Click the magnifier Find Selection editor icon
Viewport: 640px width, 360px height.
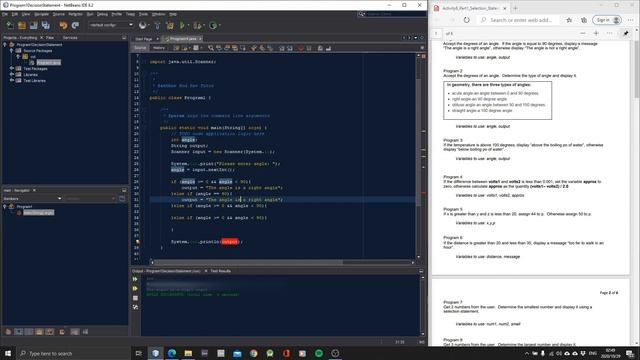tap(211, 48)
